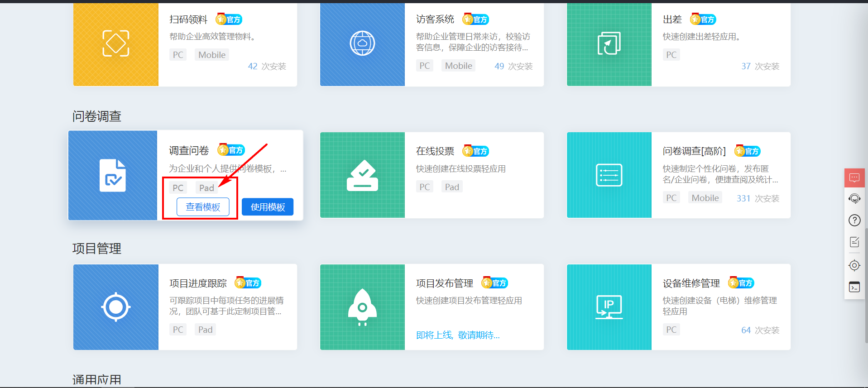Screen dimensions: 868x388
Task: Click the vertical page scrollbar
Action: [x=866, y=285]
